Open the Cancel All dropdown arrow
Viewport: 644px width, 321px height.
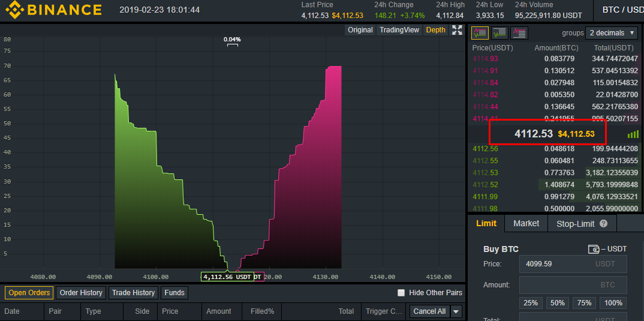pyautogui.click(x=456, y=311)
